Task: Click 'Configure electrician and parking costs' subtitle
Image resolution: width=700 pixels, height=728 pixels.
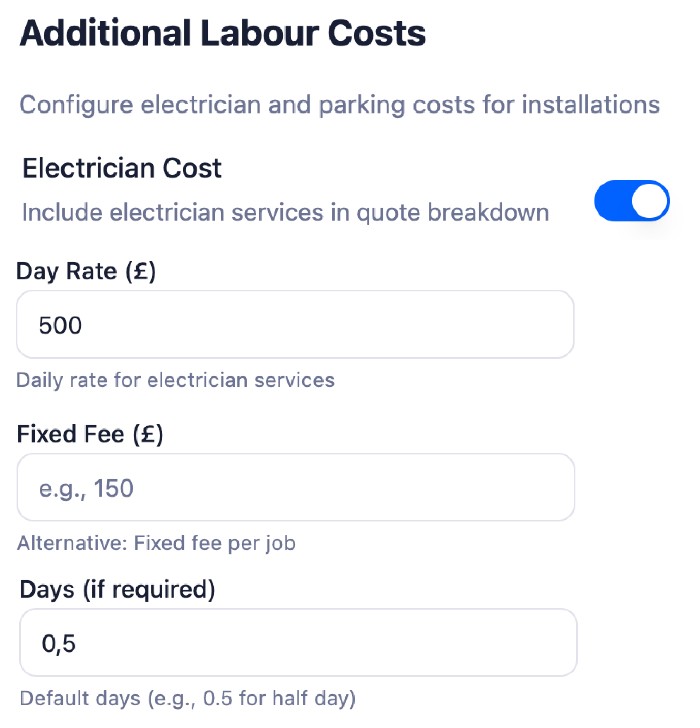Action: coord(339,105)
